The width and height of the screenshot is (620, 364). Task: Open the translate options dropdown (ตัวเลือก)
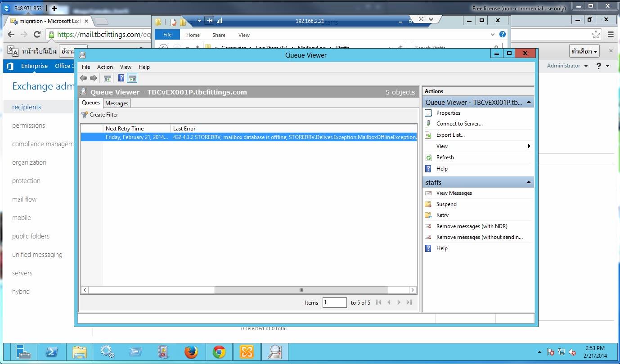click(584, 51)
